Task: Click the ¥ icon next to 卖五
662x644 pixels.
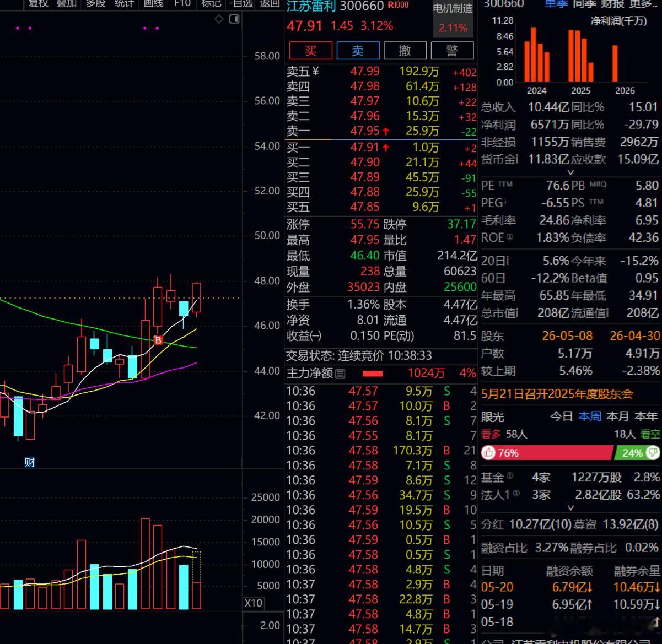Action: tap(315, 71)
